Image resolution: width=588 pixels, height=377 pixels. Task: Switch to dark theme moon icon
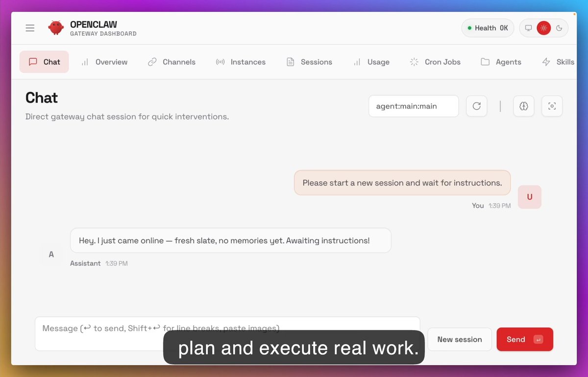(559, 28)
